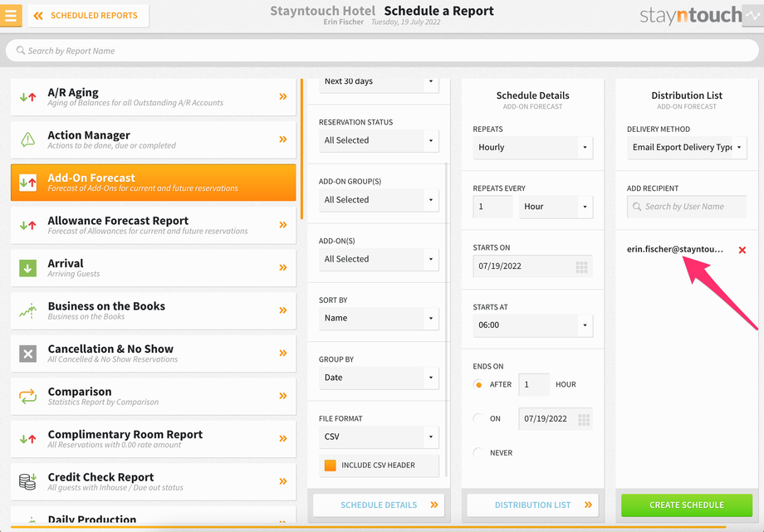
Task: Open the Starts On calendar icon
Action: point(582,266)
